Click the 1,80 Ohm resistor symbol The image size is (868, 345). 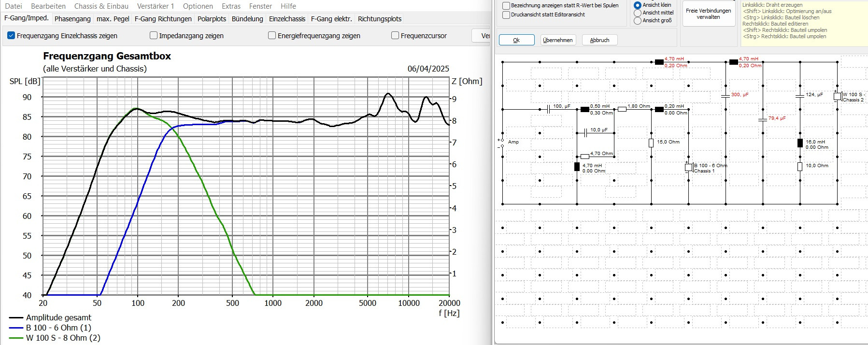click(x=622, y=110)
